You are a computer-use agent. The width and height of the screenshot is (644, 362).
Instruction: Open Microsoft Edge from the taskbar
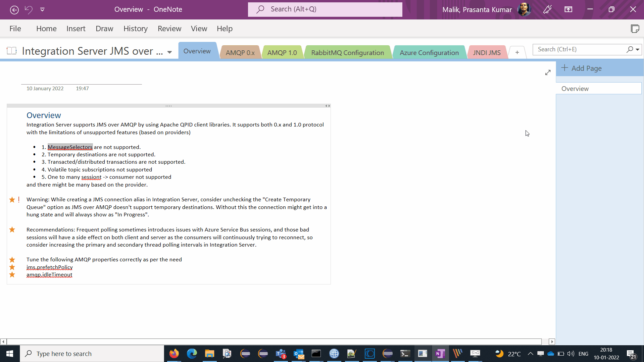(192, 354)
